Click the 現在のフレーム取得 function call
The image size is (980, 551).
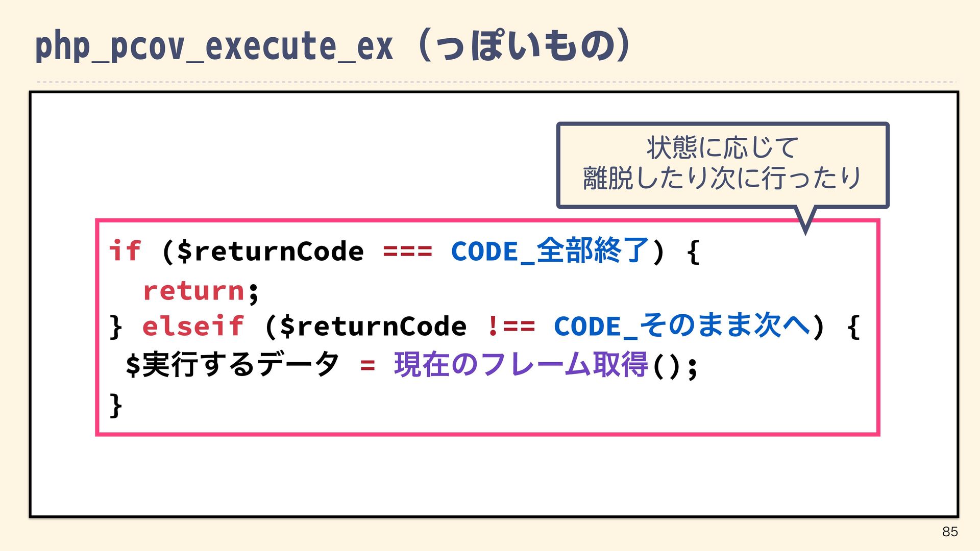tap(521, 365)
